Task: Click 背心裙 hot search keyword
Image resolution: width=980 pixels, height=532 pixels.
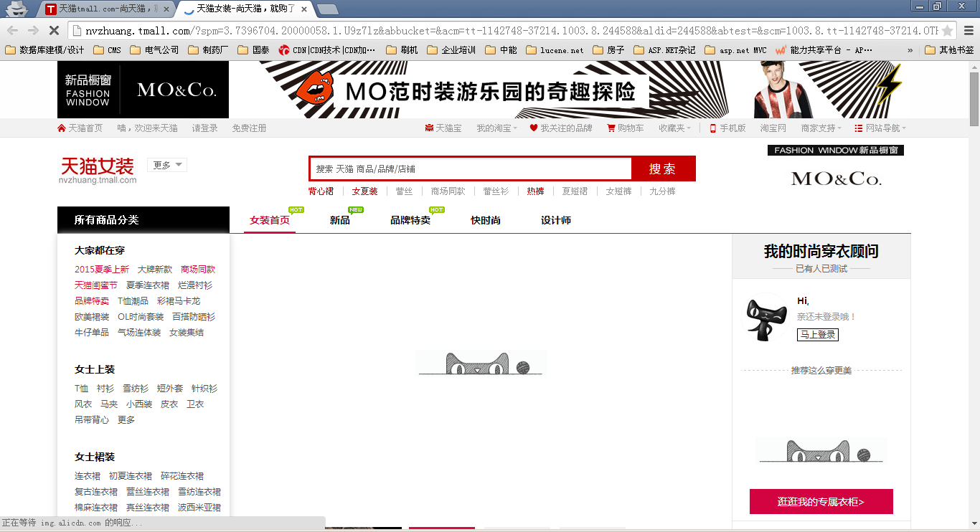Action: click(x=321, y=191)
